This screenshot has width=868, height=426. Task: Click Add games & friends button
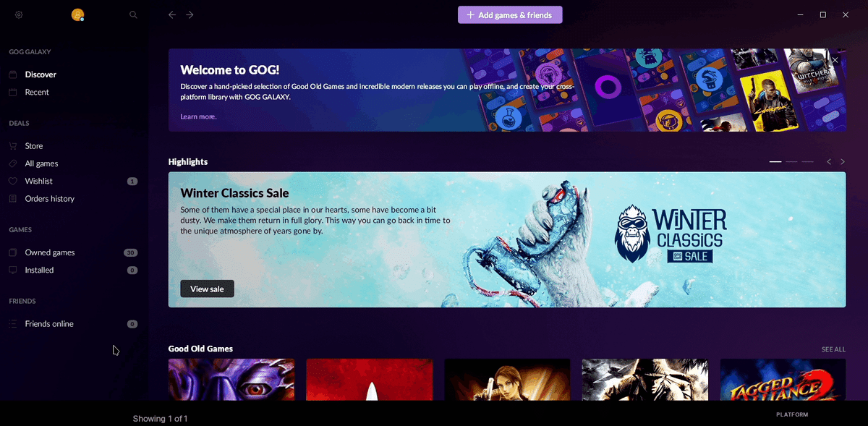click(510, 14)
